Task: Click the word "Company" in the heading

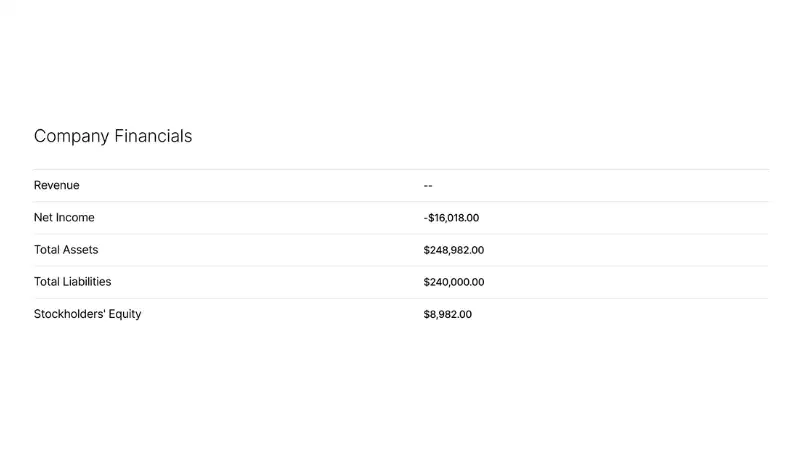Action: tap(71, 136)
